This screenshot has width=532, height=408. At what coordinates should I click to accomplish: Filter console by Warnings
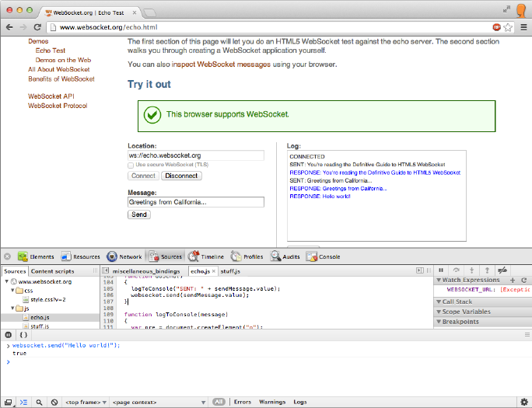click(x=272, y=402)
